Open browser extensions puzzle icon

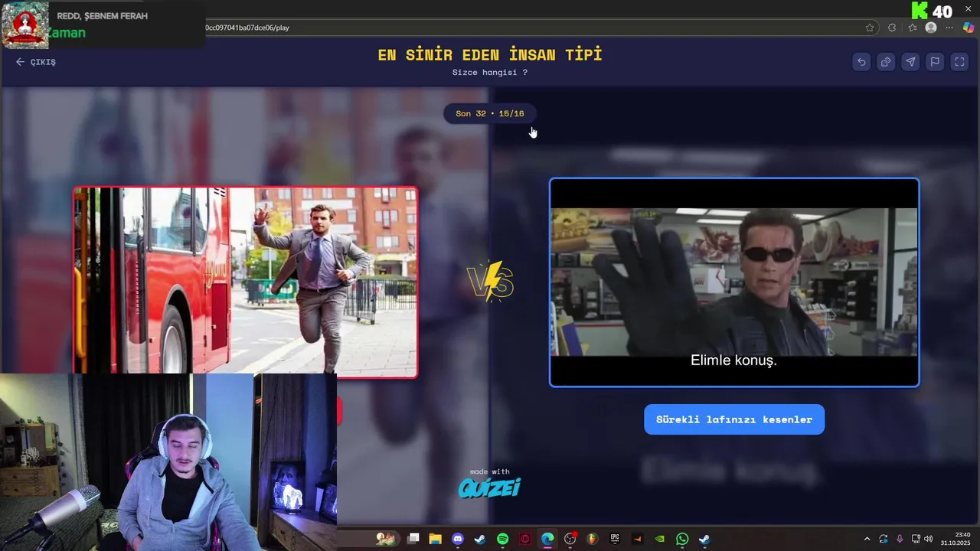coord(892,28)
